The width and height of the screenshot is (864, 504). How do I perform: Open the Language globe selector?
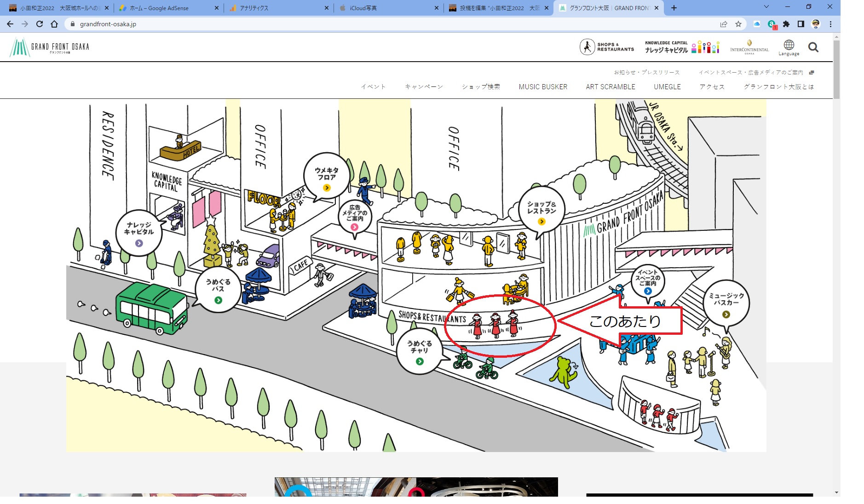pyautogui.click(x=789, y=47)
